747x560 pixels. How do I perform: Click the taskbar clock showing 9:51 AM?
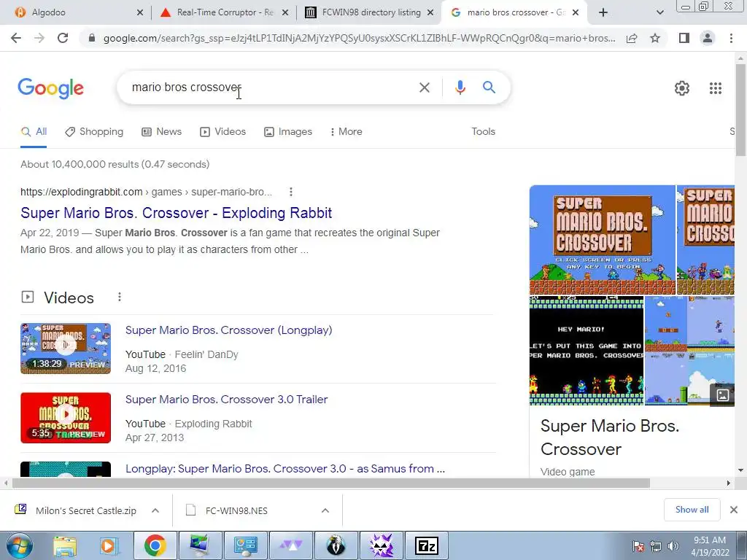[x=709, y=546]
